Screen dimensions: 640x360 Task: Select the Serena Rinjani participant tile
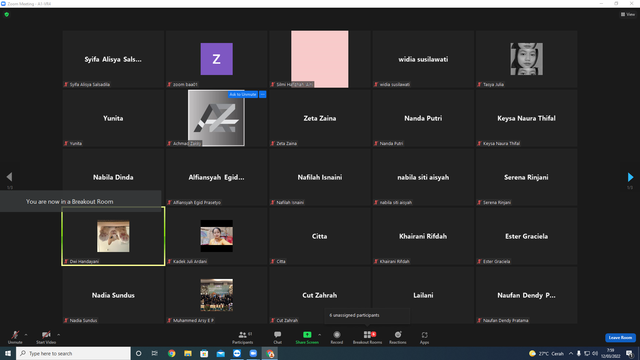tap(526, 177)
